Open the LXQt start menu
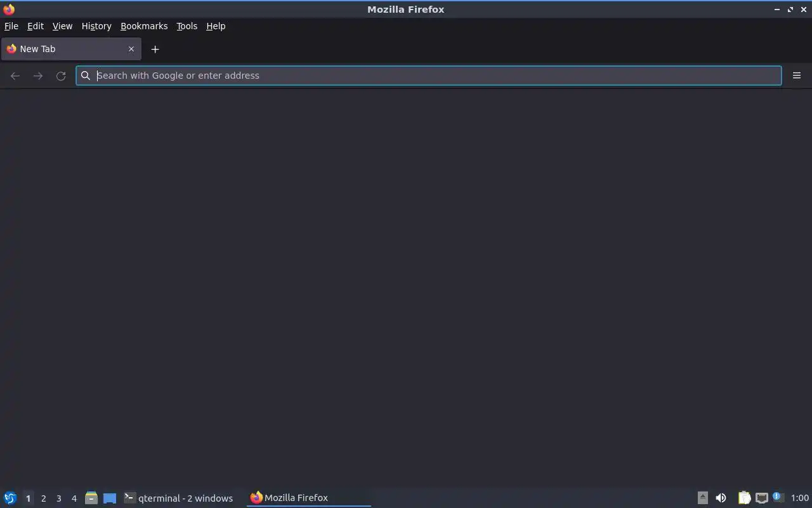The width and height of the screenshot is (812, 508). 10,498
